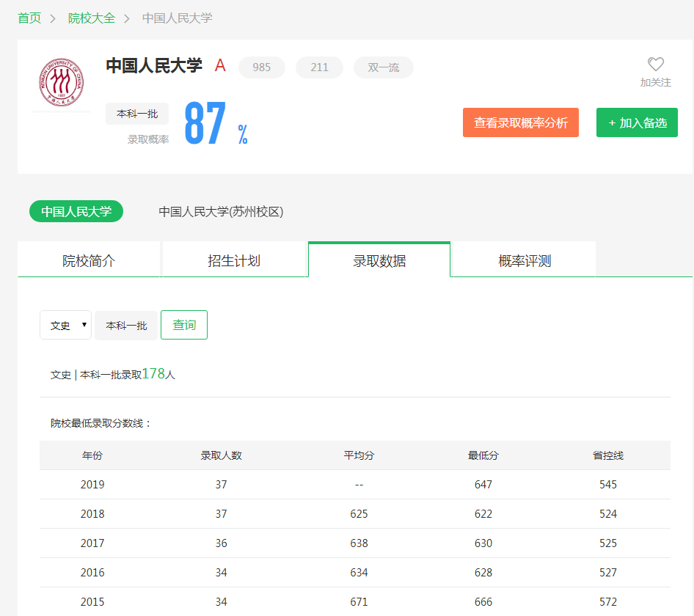Open the 概率评测 tab
The image size is (694, 616).
point(524,260)
